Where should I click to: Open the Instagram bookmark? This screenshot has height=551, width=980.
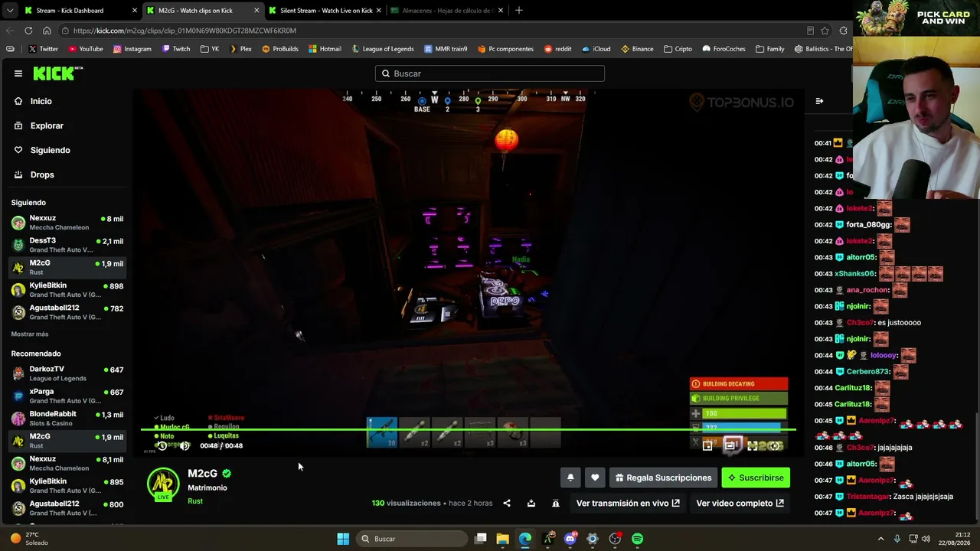pyautogui.click(x=132, y=49)
